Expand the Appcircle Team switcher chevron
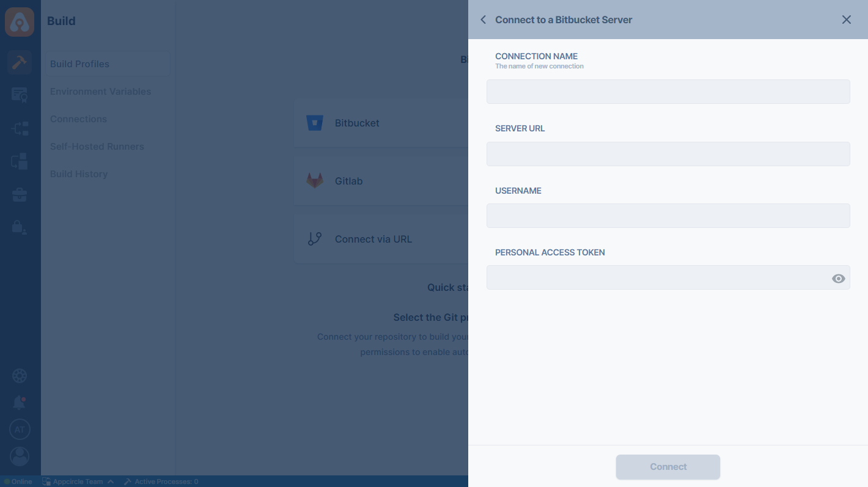This screenshot has width=868, height=487. point(111,482)
